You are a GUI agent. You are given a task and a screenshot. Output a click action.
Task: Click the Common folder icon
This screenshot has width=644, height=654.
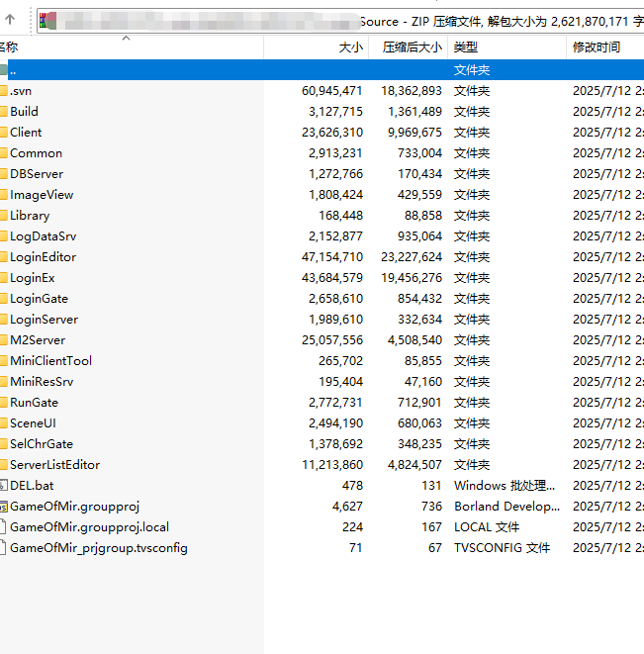click(4, 153)
